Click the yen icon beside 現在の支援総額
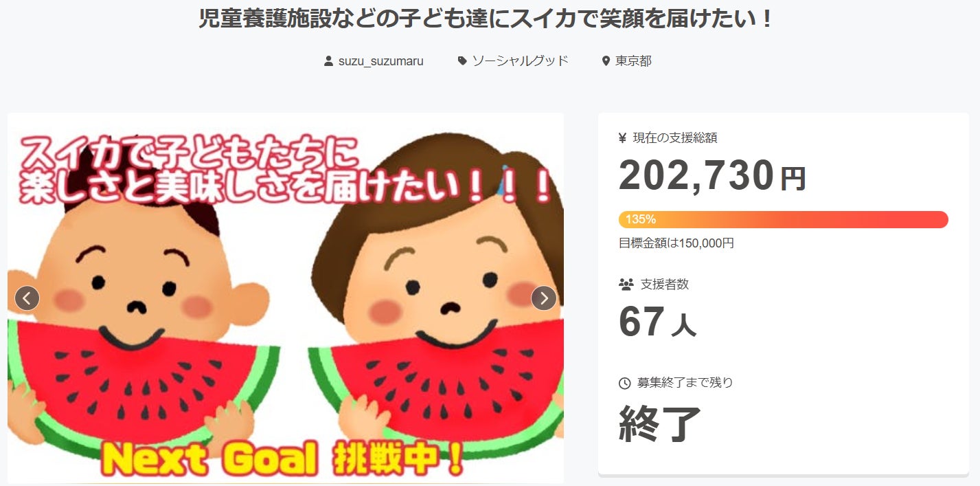 [x=623, y=137]
